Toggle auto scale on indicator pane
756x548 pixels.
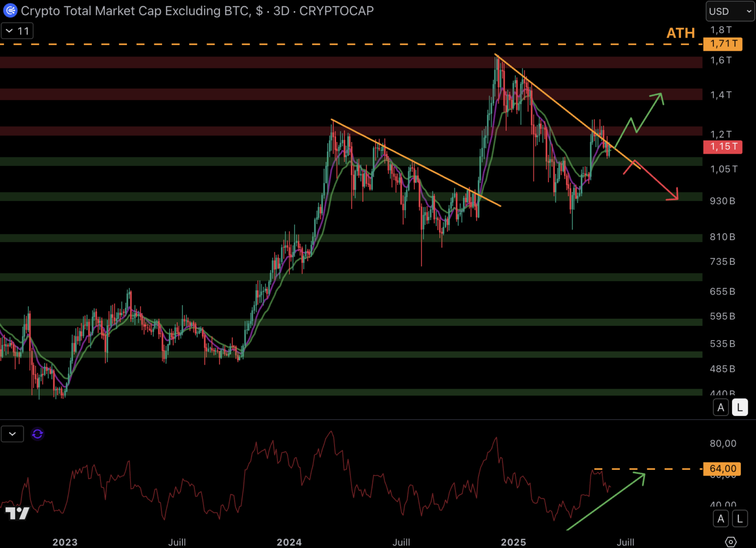coord(721,519)
